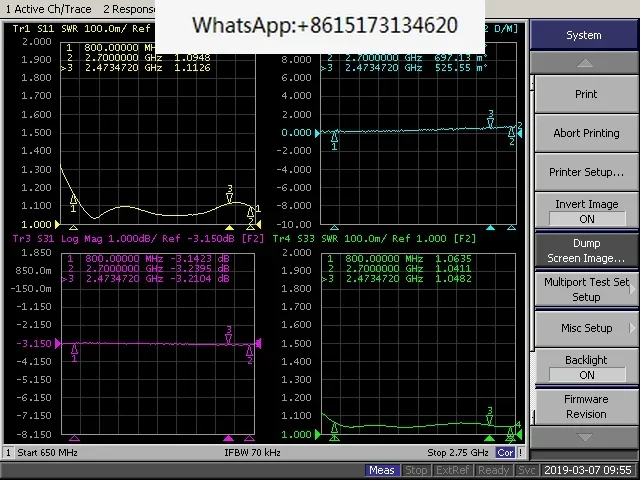The height and width of the screenshot is (480, 640).
Task: Open the Active Ch/Trace menu
Action: 48,8
